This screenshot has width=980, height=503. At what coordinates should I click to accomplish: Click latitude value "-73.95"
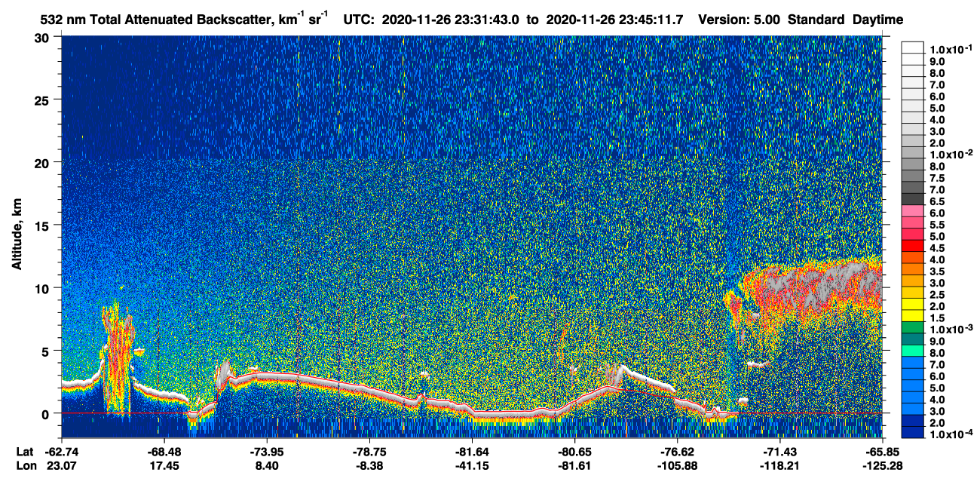coord(267,452)
